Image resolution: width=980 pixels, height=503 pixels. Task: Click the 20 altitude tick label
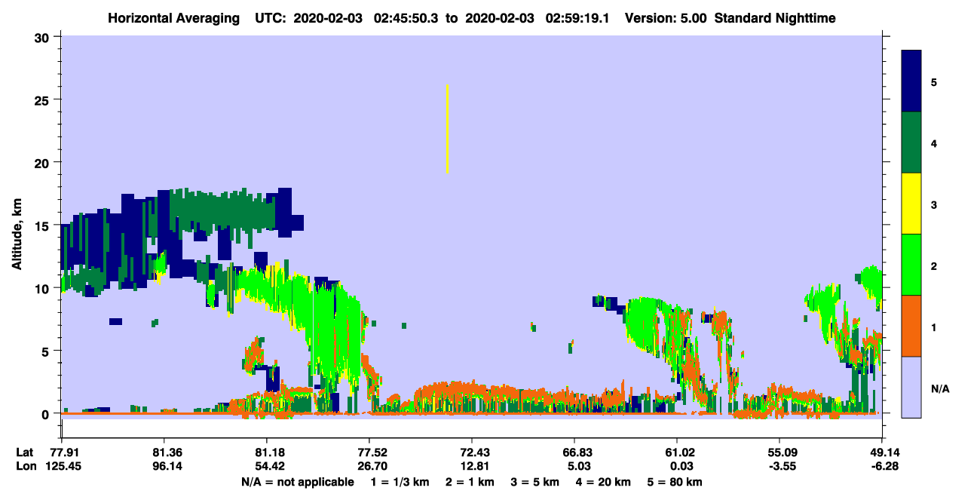coord(44,162)
